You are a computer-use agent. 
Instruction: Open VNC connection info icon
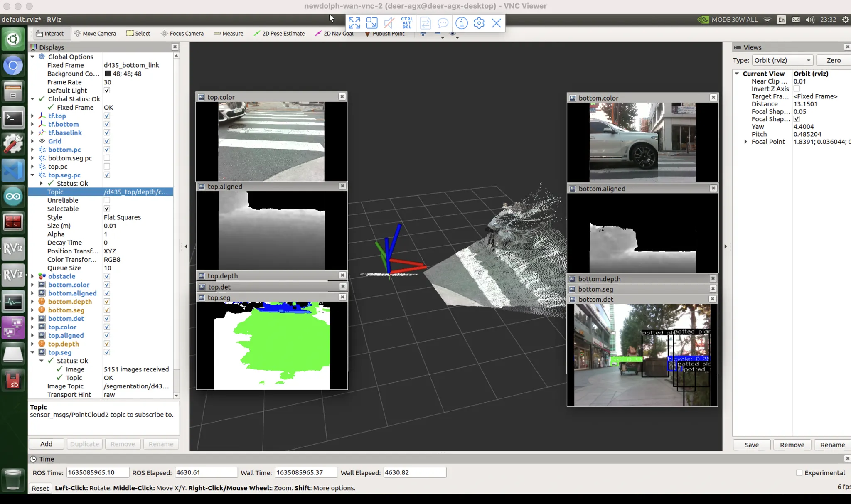(x=461, y=23)
